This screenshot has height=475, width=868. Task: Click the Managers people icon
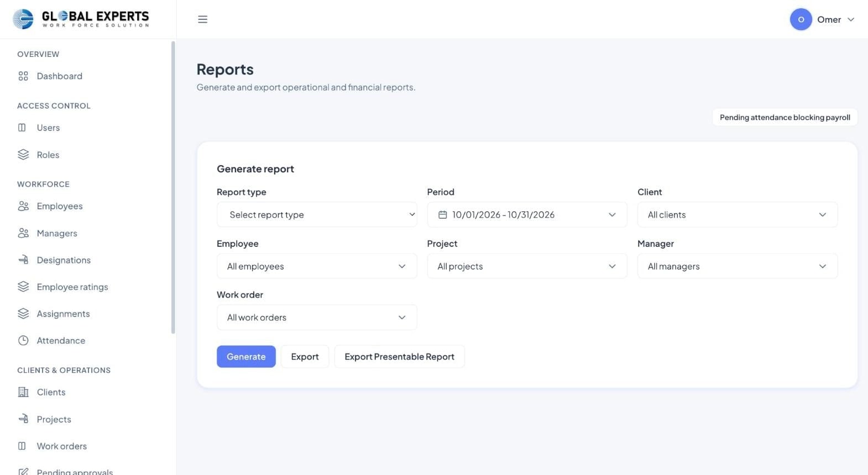23,233
